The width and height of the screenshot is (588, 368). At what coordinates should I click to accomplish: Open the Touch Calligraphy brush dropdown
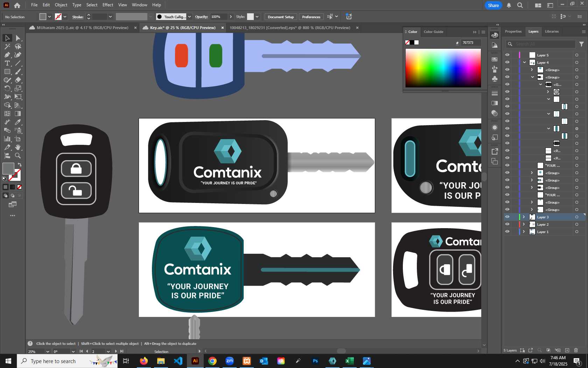[x=190, y=17]
